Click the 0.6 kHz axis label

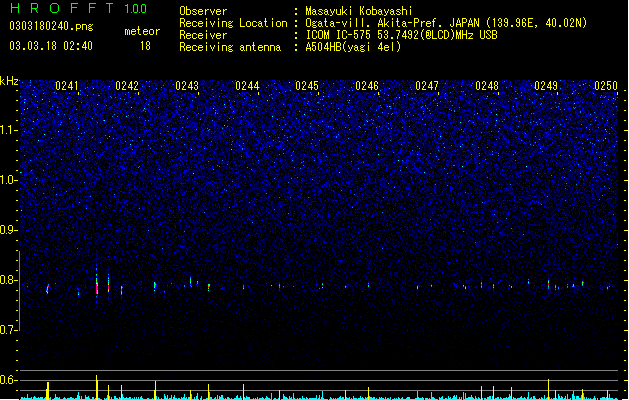tap(9, 380)
